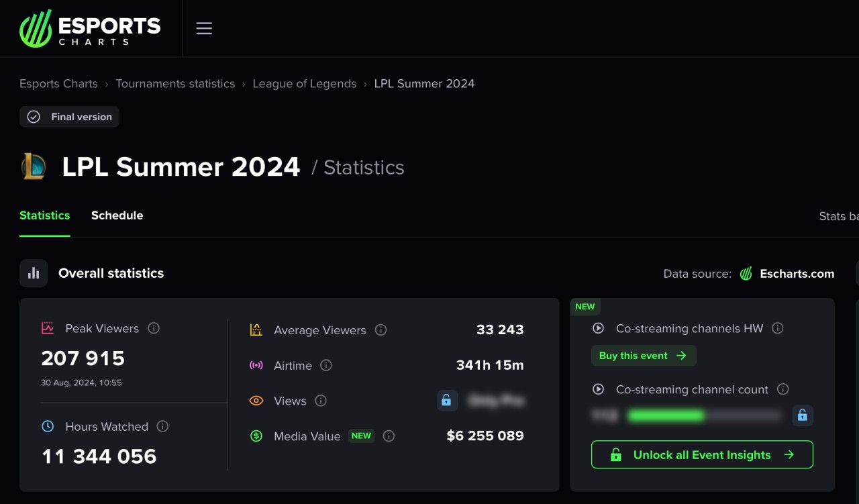Click the Esports Charts logo
The width and height of the screenshot is (859, 504).
pos(90,28)
